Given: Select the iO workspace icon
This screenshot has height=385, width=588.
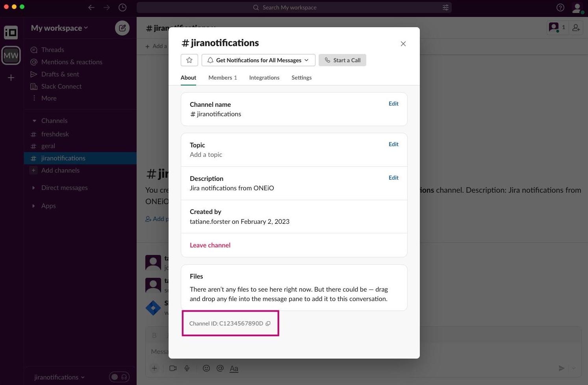Looking at the screenshot, I should click(x=11, y=32).
